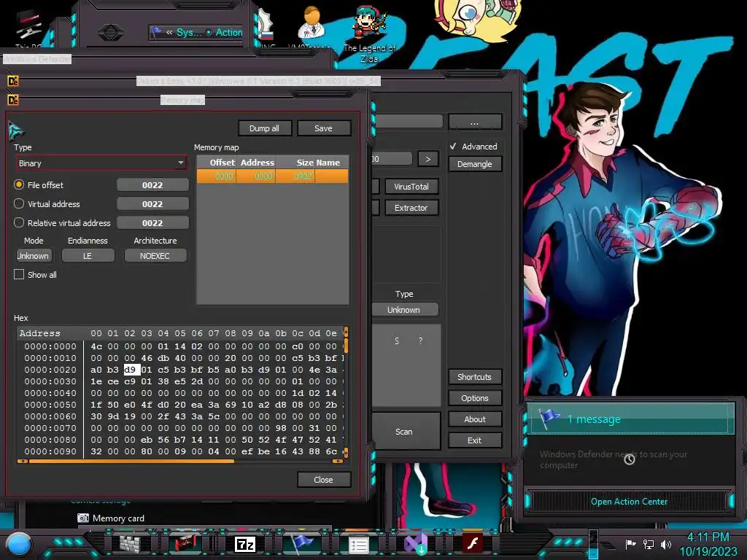Click the Mode Unknown button

point(34,256)
